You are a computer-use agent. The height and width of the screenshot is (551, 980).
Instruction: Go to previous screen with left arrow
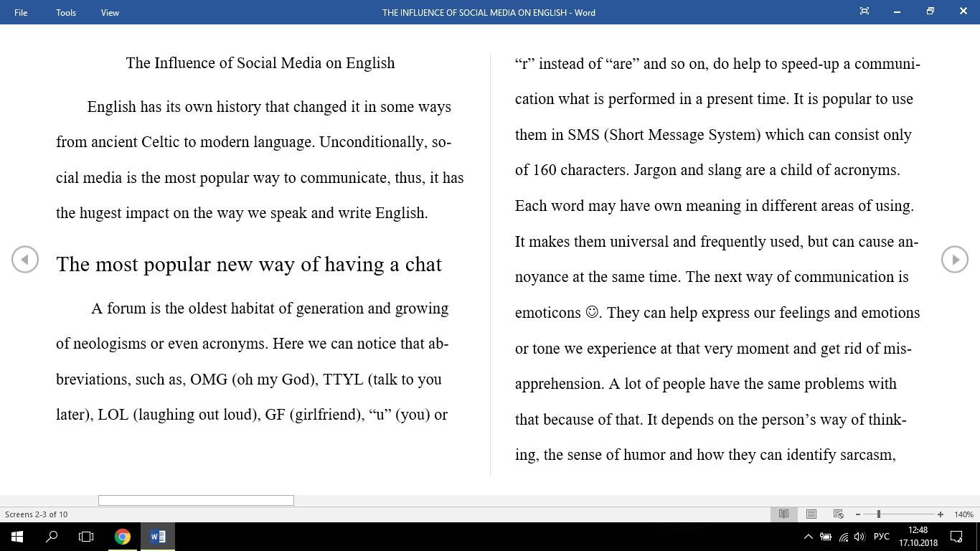pyautogui.click(x=25, y=259)
